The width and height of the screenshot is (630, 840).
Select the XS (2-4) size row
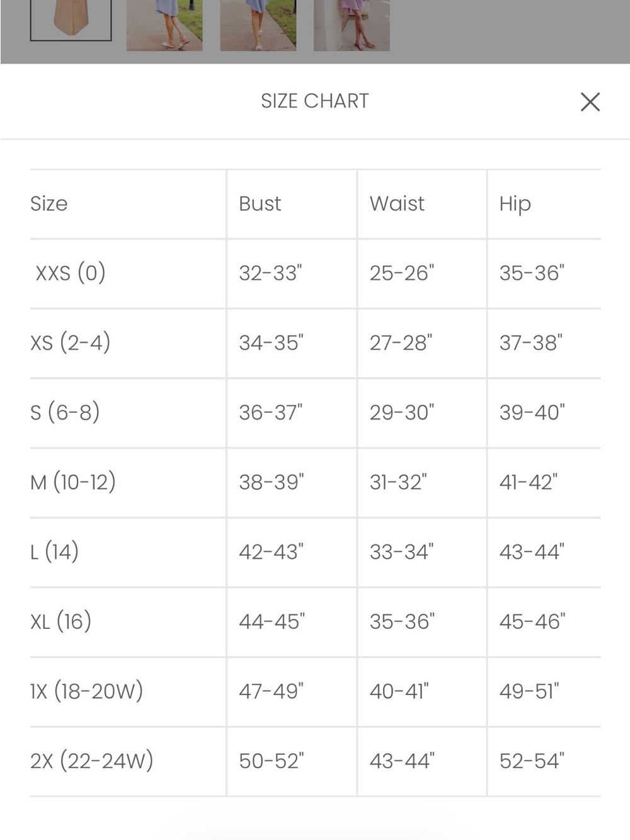(x=315, y=343)
